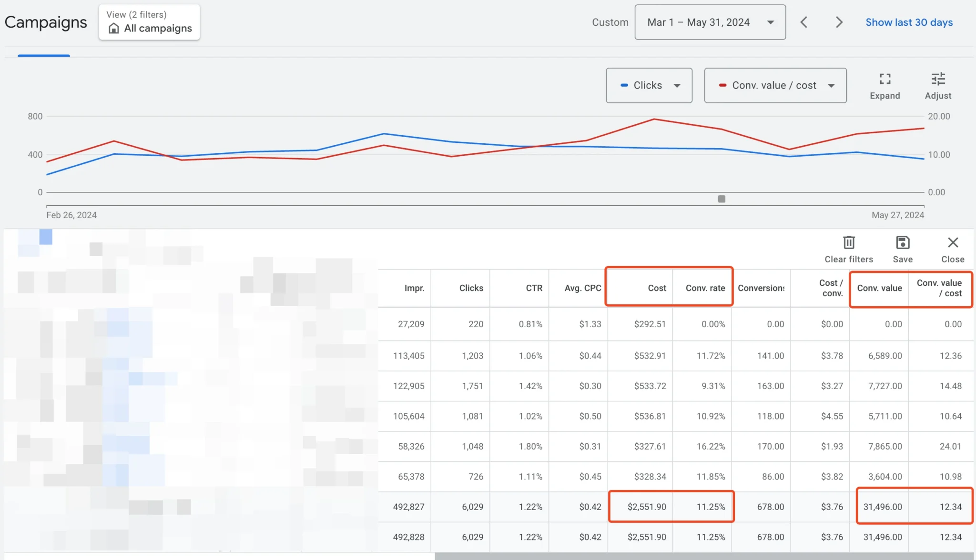
Task: Sort by Avg. CPC column header
Action: 582,288
